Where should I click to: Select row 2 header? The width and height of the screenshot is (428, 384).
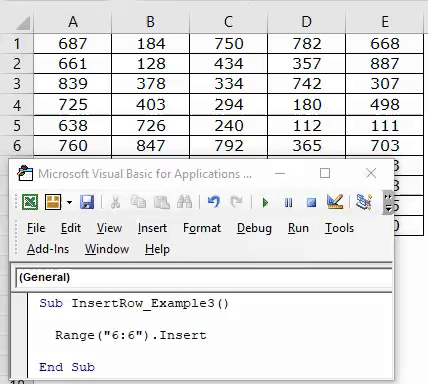(17, 64)
